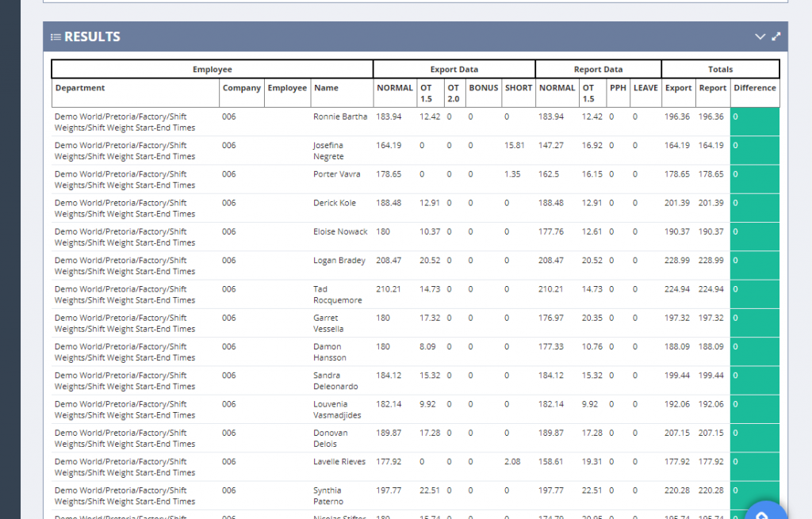Click the green Difference cell for Ronnie Bartha
This screenshot has height=519, width=812.
click(x=754, y=122)
